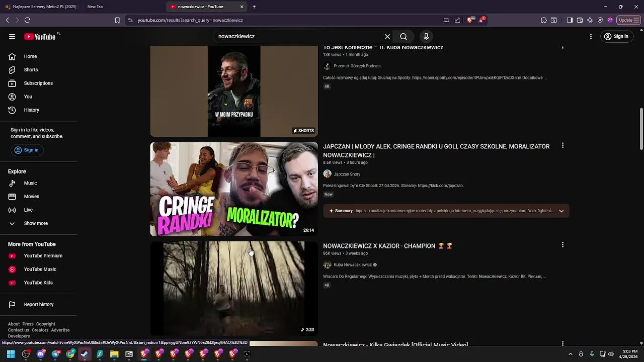Screen dimensions: 644x362
Task: Open the YouTube hamburger guide menu
Action: (x=12, y=36)
